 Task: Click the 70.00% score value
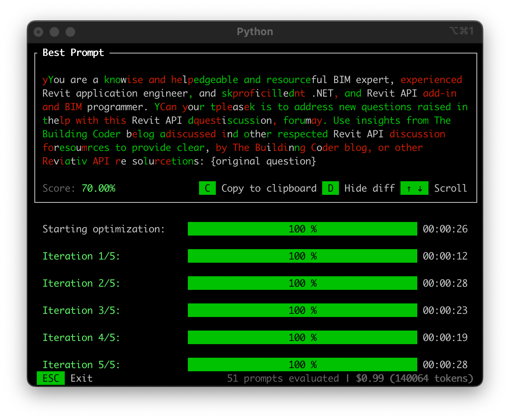(x=98, y=188)
